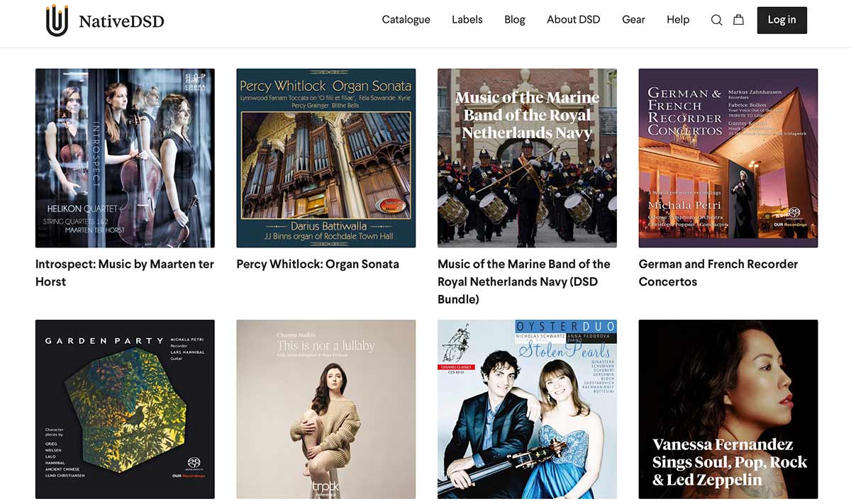Open the Vanessa Fernandez album cover
This screenshot has width=851, height=504.
(728, 409)
